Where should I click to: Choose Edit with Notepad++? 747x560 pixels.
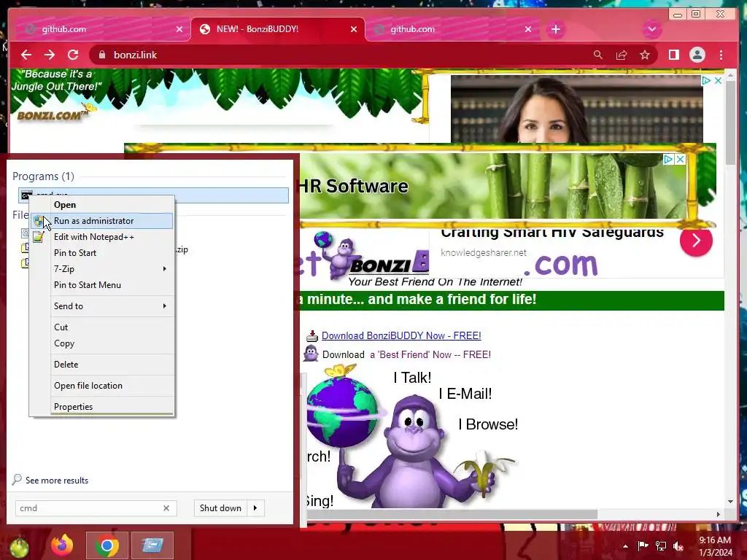pos(102,237)
